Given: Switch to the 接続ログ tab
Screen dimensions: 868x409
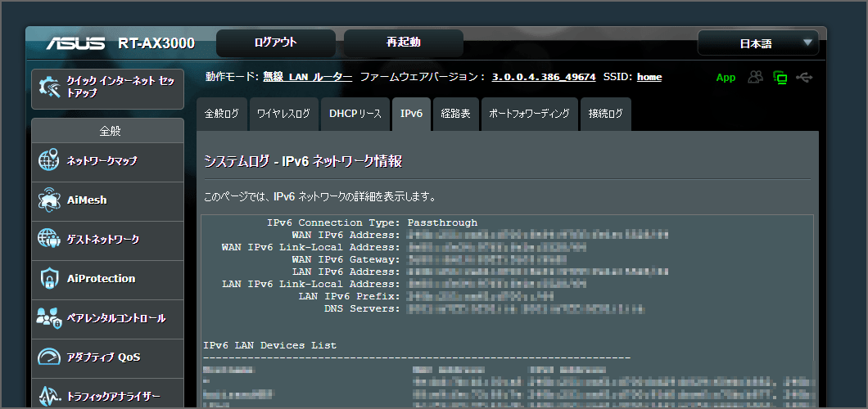Looking at the screenshot, I should tap(606, 114).
